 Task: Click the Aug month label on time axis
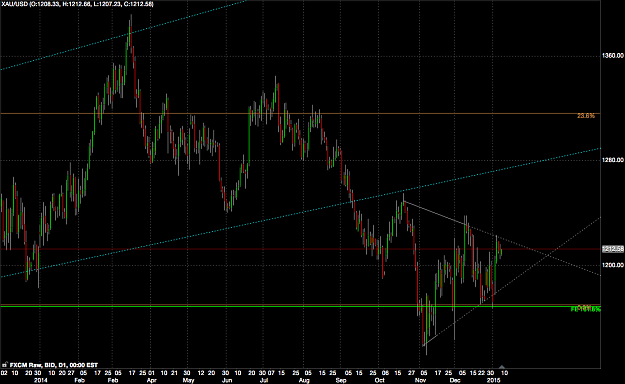point(304,380)
